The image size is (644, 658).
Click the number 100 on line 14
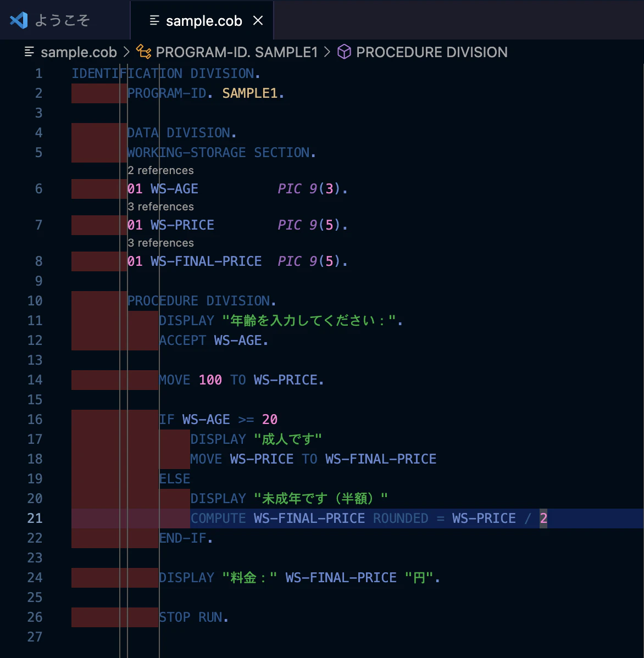[x=210, y=380]
